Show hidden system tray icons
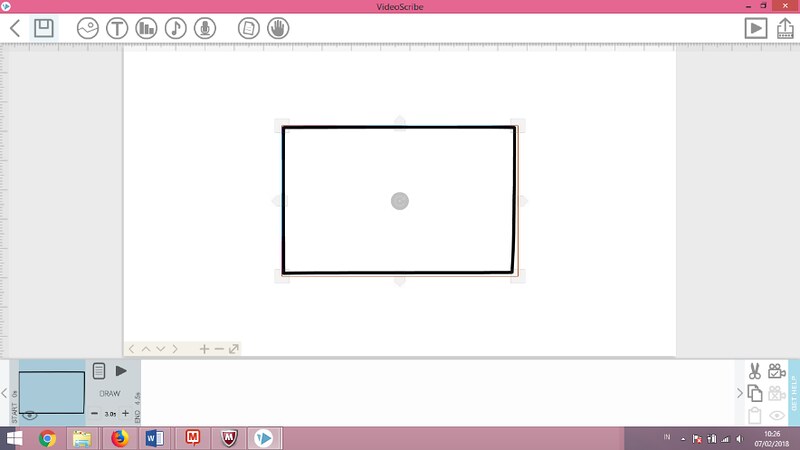The width and height of the screenshot is (800, 450). pyautogui.click(x=683, y=439)
